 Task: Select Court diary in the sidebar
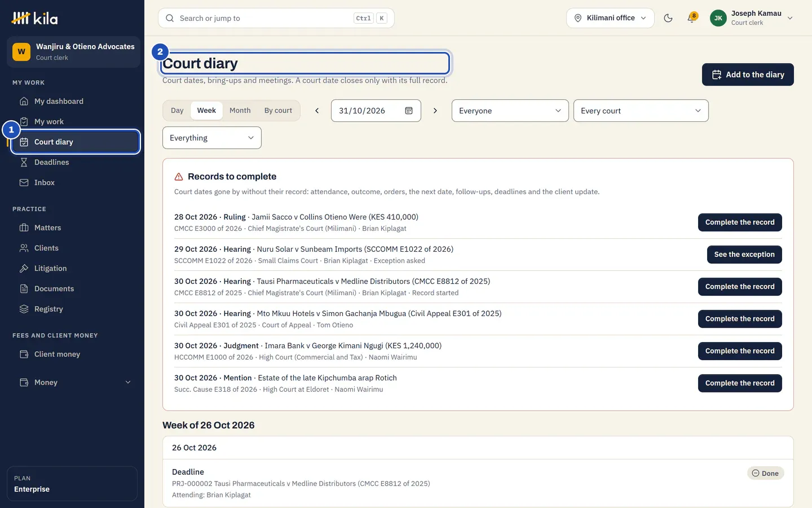click(x=76, y=142)
